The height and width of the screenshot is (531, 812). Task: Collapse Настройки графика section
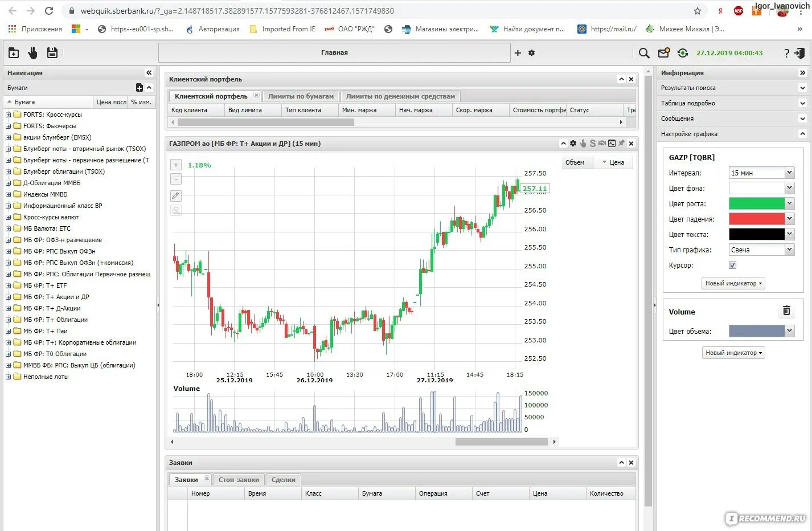tap(802, 134)
